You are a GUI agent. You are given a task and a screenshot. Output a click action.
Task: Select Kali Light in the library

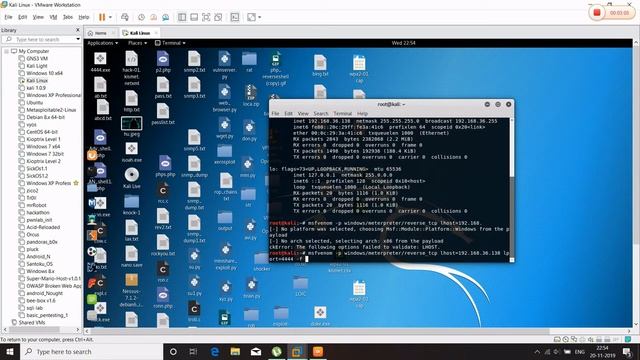[x=37, y=66]
